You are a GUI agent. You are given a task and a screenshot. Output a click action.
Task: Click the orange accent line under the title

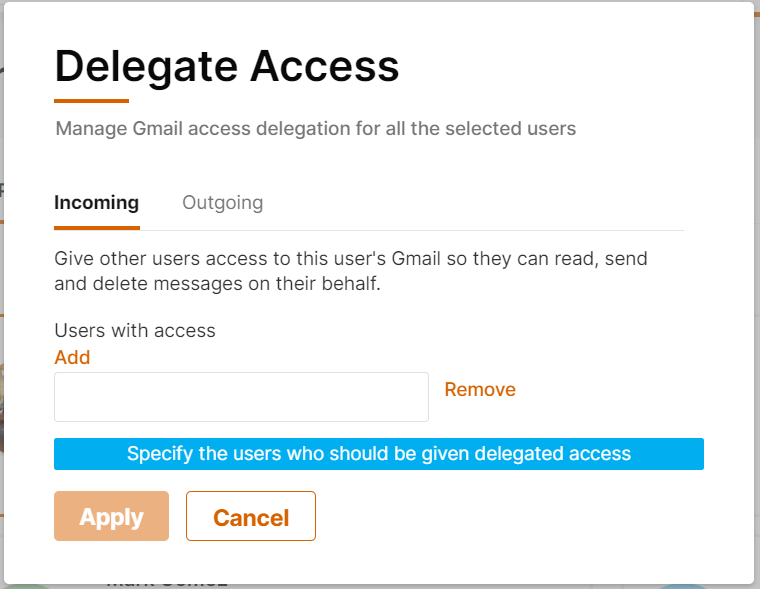pyautogui.click(x=91, y=100)
